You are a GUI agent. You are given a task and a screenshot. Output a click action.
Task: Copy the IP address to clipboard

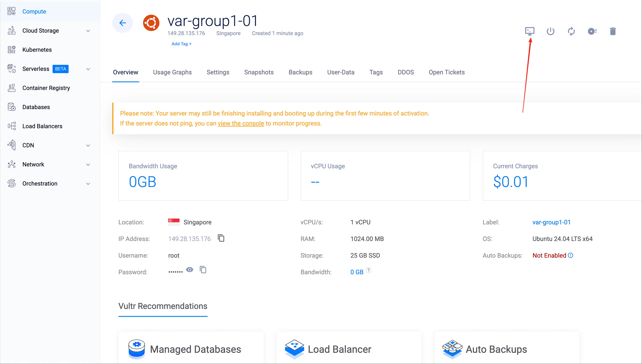[221, 238]
